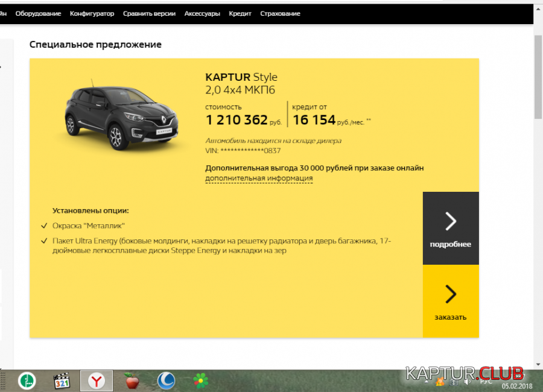Click the 2,0 4x4 МКП6 version text
This screenshot has height=392, width=543.
pos(240,90)
